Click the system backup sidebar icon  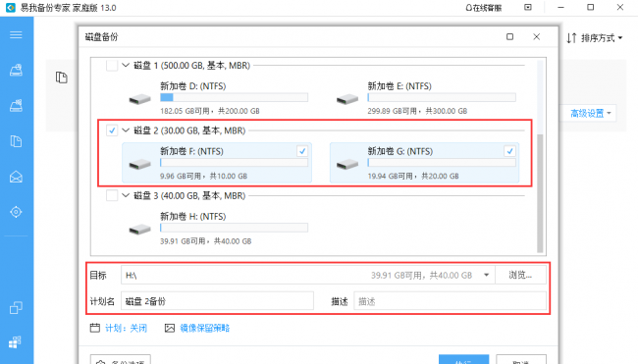pos(16,105)
